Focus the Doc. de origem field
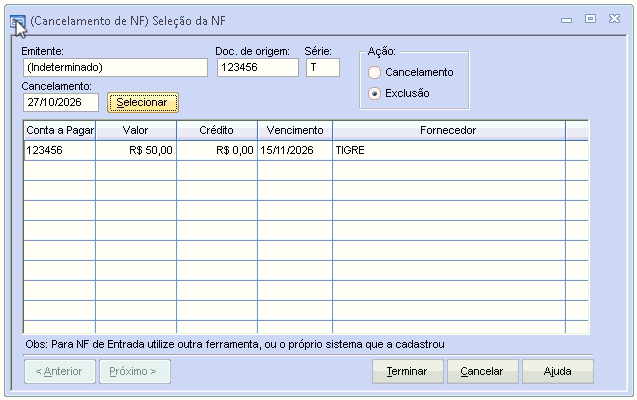637x400 pixels. coord(258,67)
